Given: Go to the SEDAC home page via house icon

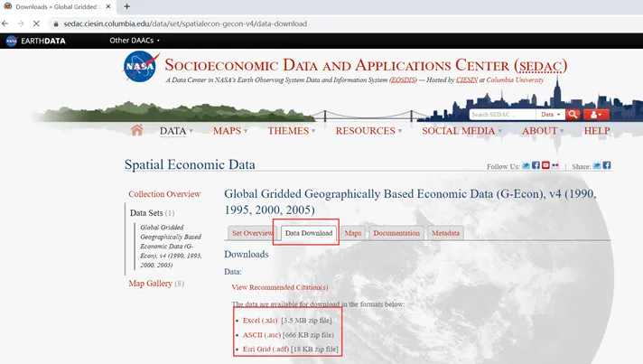Looking at the screenshot, I should pos(137,130).
